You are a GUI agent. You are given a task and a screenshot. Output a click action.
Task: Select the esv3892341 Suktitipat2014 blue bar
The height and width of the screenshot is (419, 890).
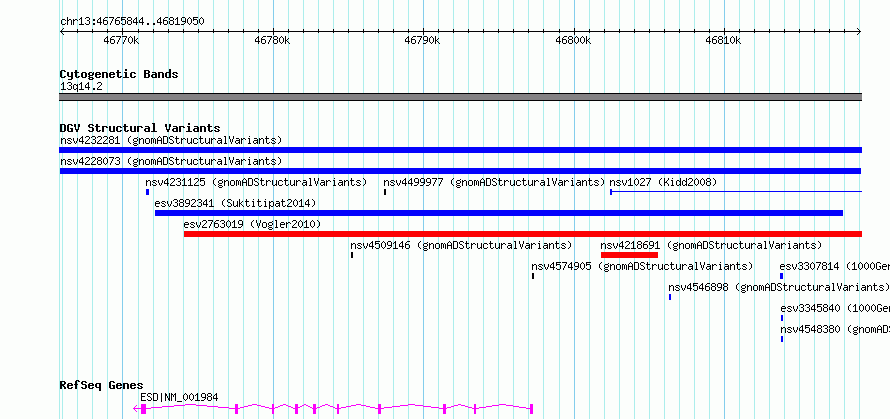tap(499, 213)
